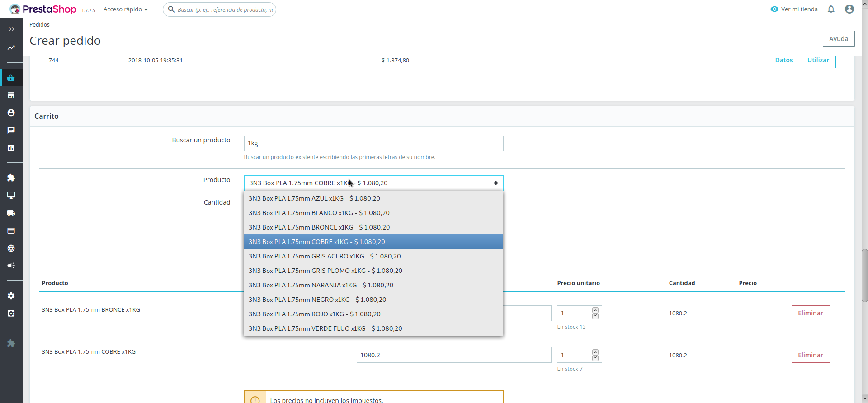The width and height of the screenshot is (868, 403).
Task: Click the page vertical scrollbar
Action: coord(864,276)
